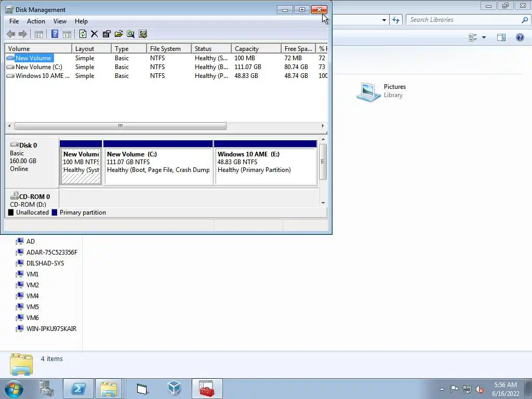Select the Windows 10 AME row in list
The height and width of the screenshot is (399, 532).
pyautogui.click(x=166, y=76)
